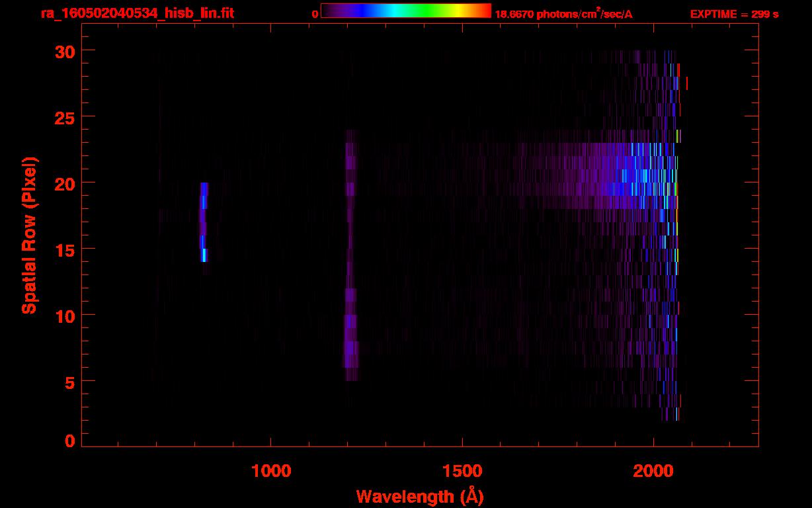Click the EXPTIME = 299 s text
The width and height of the screenshot is (812, 508).
click(734, 14)
